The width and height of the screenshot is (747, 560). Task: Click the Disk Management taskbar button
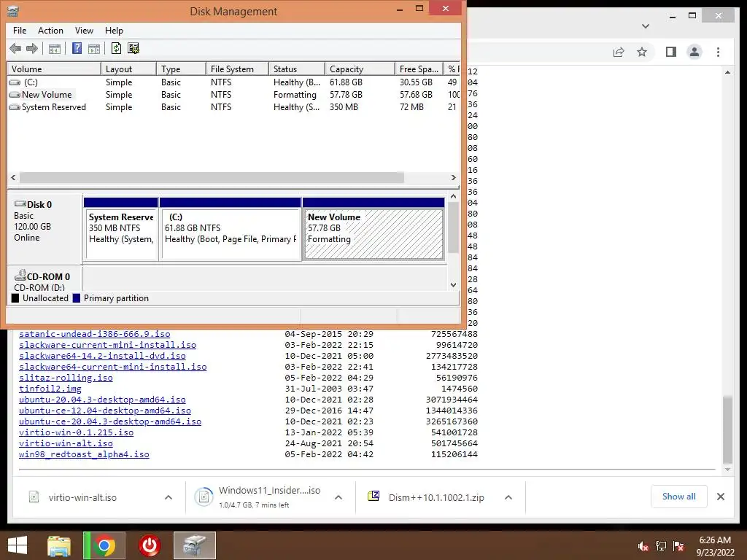click(x=194, y=545)
